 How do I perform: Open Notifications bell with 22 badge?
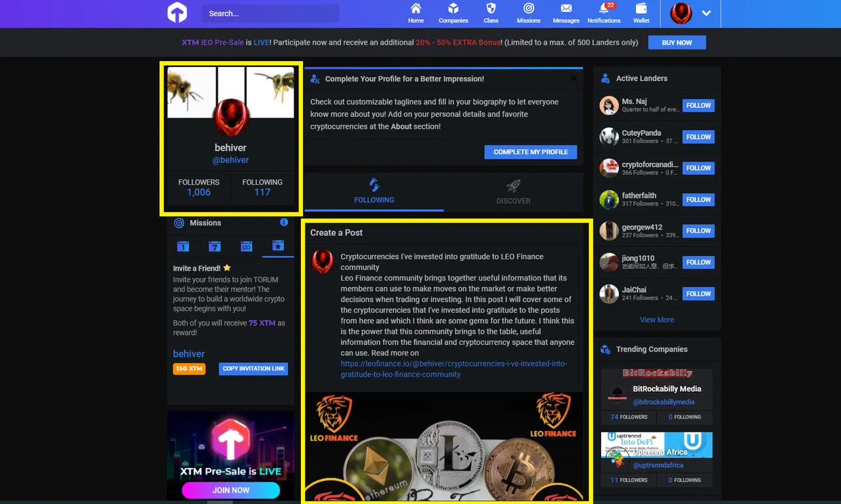click(x=604, y=13)
